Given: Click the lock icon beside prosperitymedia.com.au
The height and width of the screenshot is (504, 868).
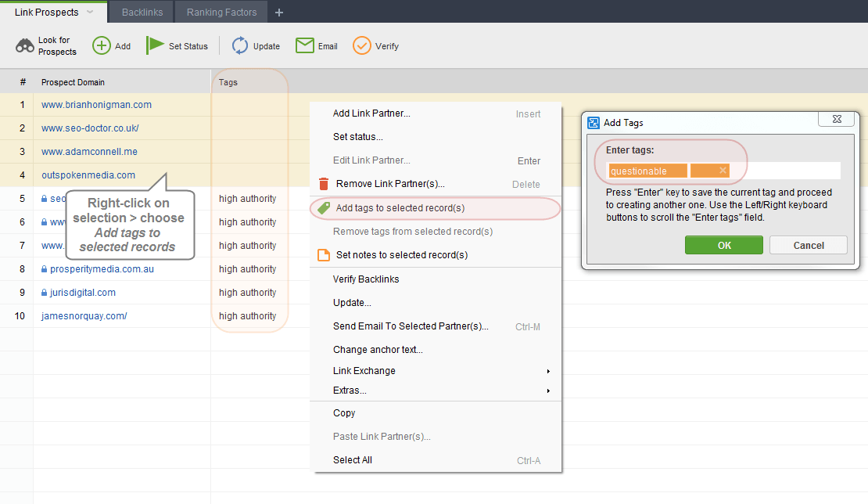Looking at the screenshot, I should click(x=45, y=269).
